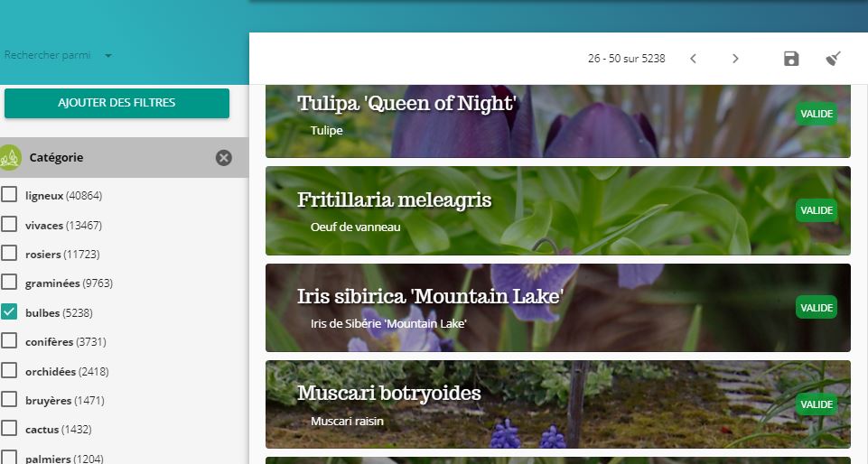Viewport: 868px width, 464px height.
Task: Go to the previous page of results
Action: pyautogui.click(x=693, y=59)
